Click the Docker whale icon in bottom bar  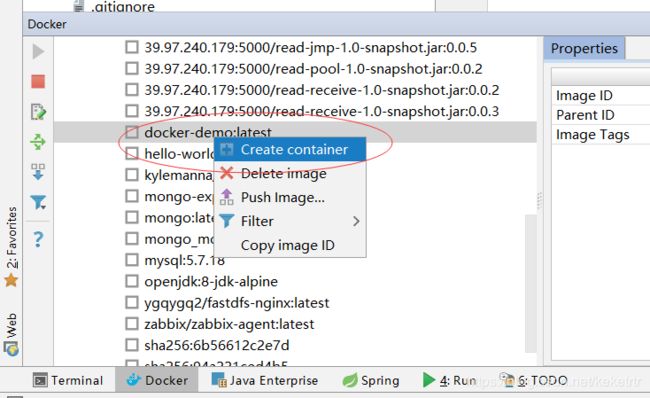pyautogui.click(x=133, y=380)
